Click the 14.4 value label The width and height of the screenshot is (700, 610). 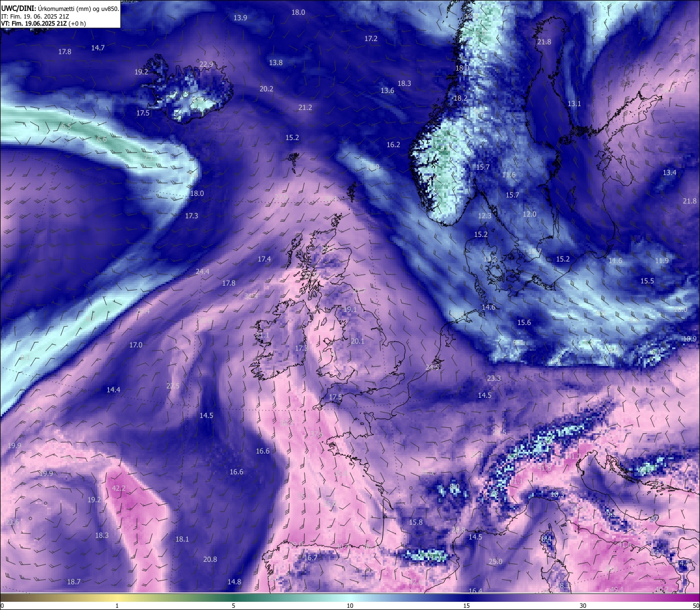tap(113, 390)
